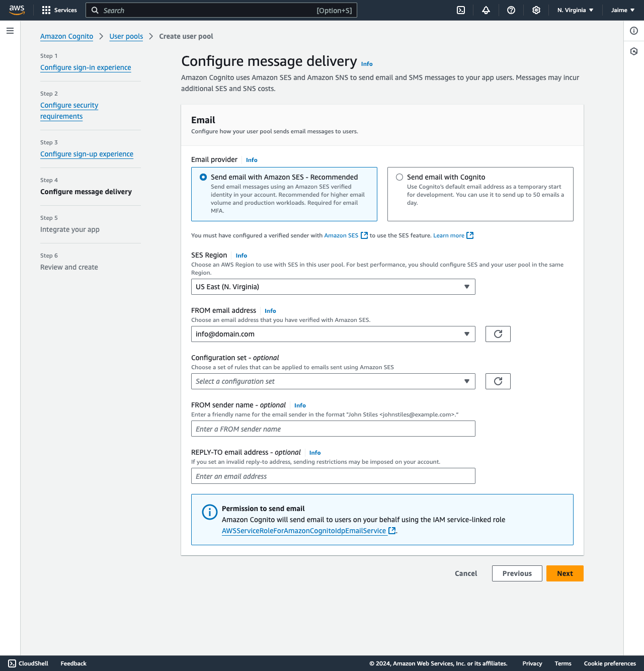
Task: Open the info panel icon on right edge
Action: coord(634,31)
